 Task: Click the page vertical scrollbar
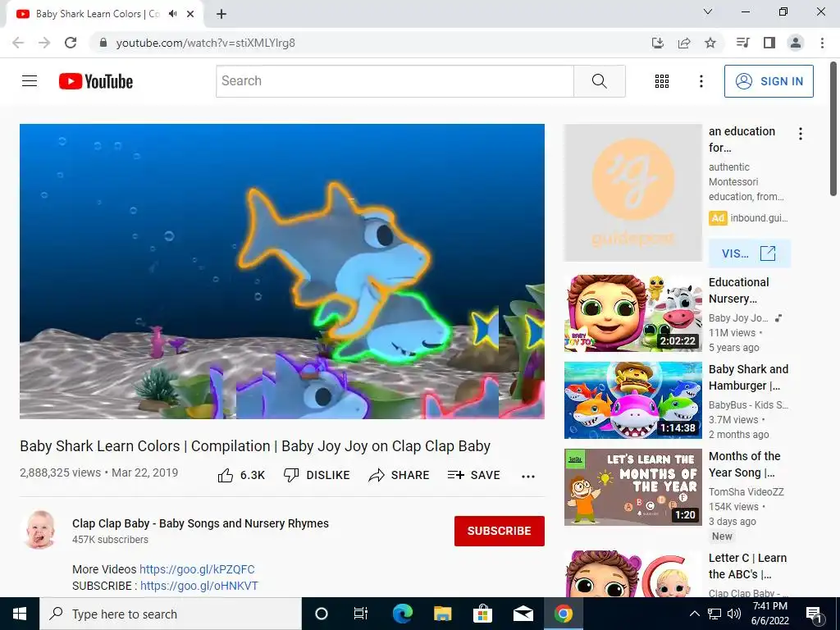pyautogui.click(x=833, y=129)
